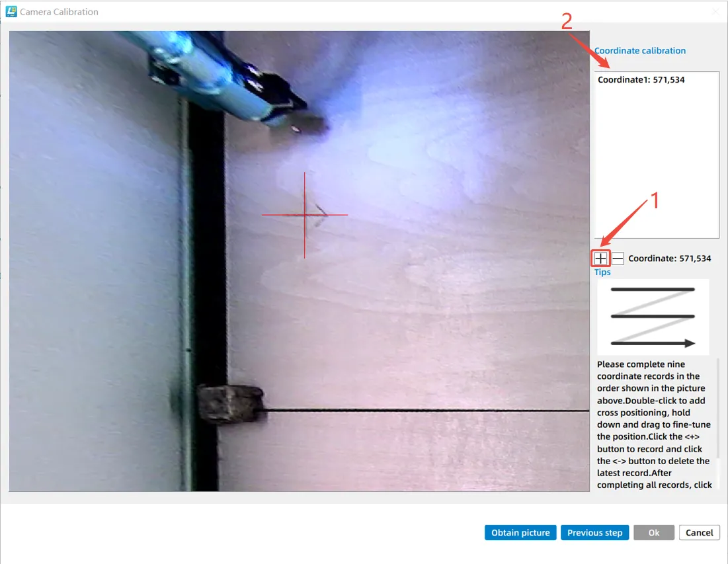Viewport: 728px width, 564px height.
Task: Click the gray block on the black rail
Action: 230,402
